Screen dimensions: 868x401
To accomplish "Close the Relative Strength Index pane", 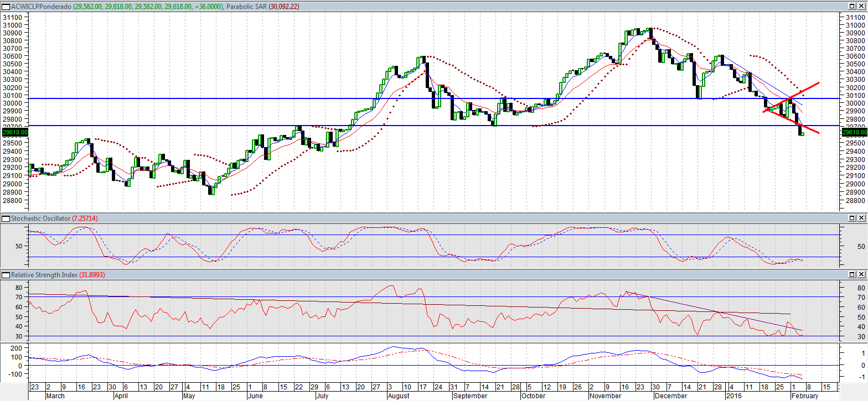I will pyautogui.click(x=862, y=274).
